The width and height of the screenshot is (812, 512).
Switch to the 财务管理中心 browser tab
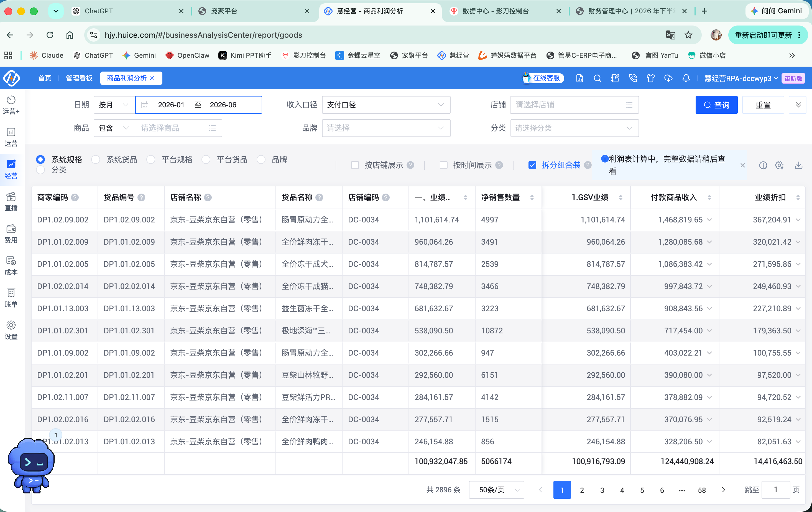pyautogui.click(x=631, y=11)
